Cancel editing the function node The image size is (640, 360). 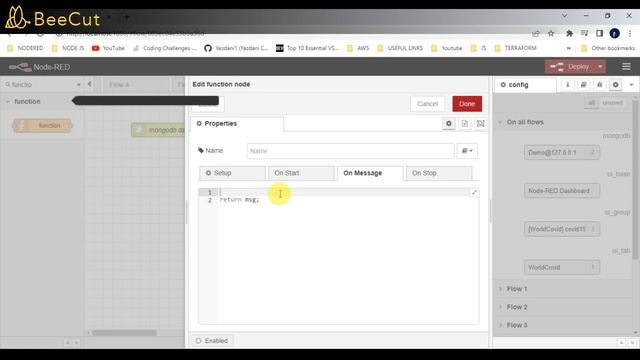point(427,104)
